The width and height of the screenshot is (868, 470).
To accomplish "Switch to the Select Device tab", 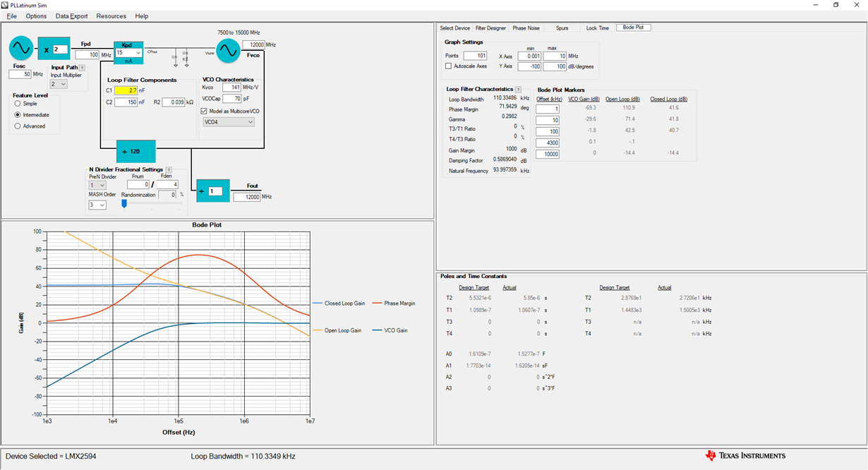I will [454, 28].
